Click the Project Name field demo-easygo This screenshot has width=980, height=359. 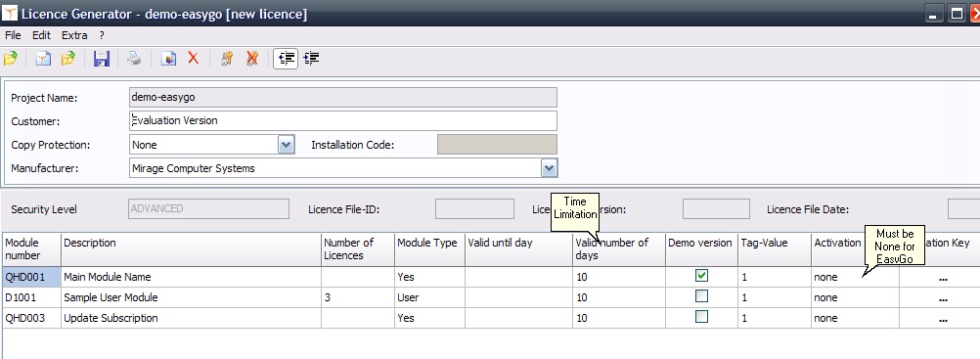(342, 97)
